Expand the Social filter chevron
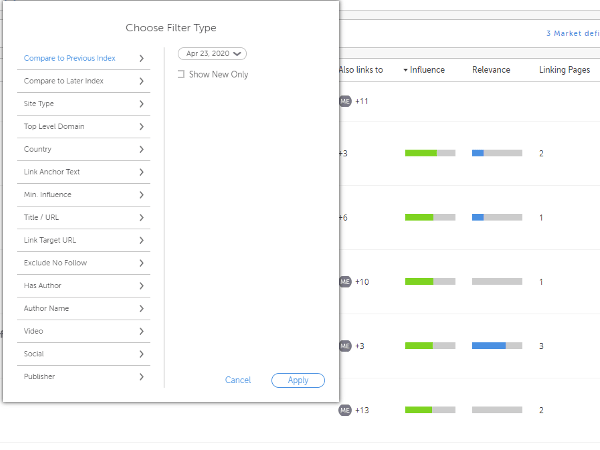 [x=142, y=354]
